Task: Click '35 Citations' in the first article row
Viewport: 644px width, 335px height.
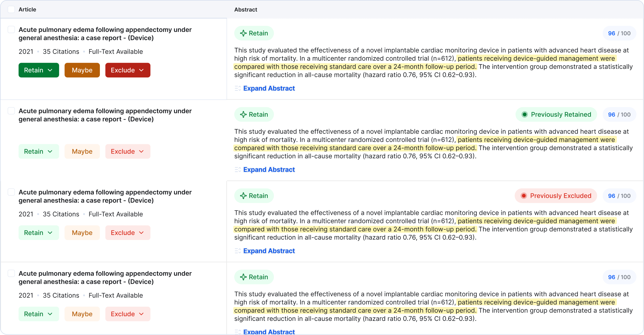Action: 61,51
